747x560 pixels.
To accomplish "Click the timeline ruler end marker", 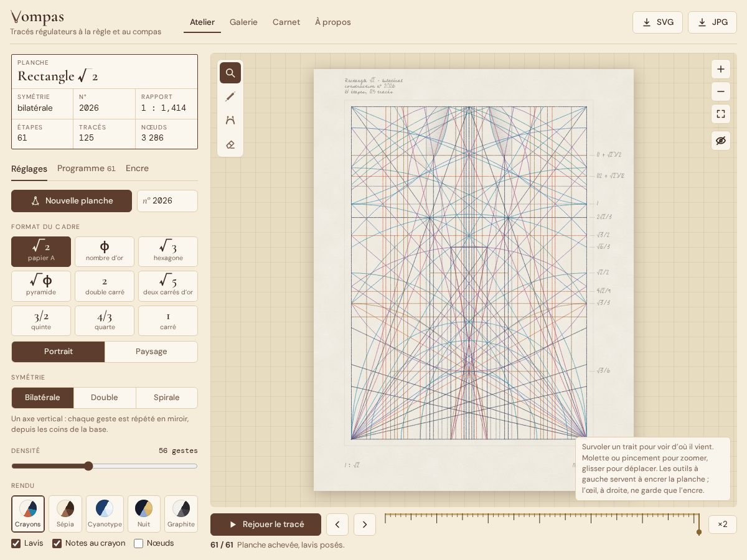I will coord(699,532).
